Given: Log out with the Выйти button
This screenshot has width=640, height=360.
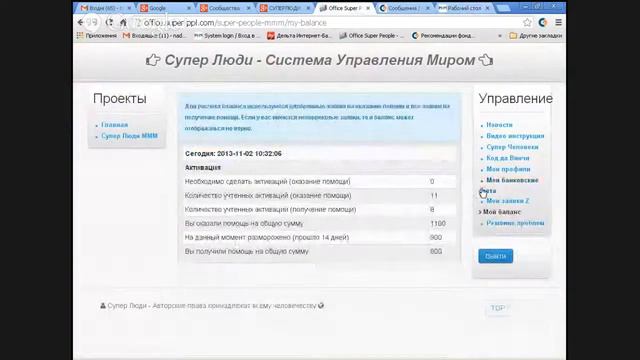Looking at the screenshot, I should click(x=496, y=256).
